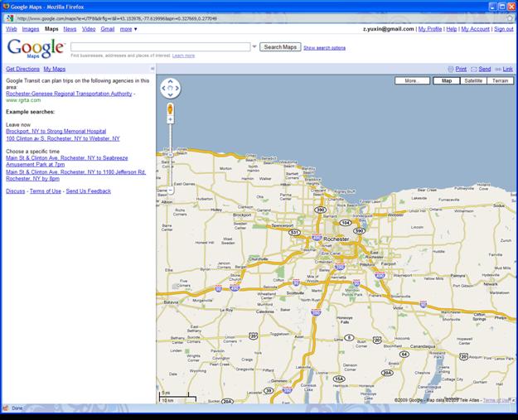The width and height of the screenshot is (518, 420).
Task: Select the Street View pegman icon
Action: click(x=170, y=109)
